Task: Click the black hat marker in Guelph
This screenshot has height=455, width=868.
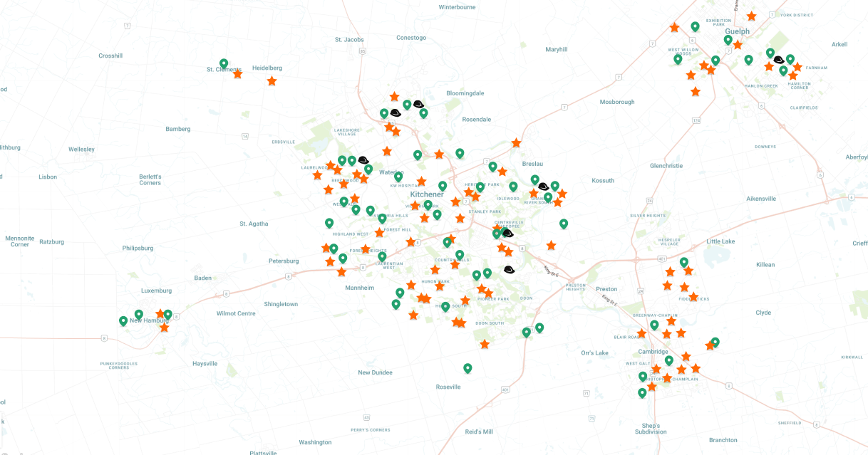Action: click(779, 60)
